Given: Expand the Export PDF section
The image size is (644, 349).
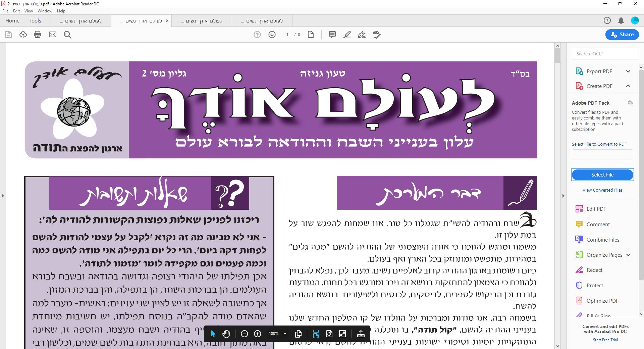Looking at the screenshot, I should 628,71.
